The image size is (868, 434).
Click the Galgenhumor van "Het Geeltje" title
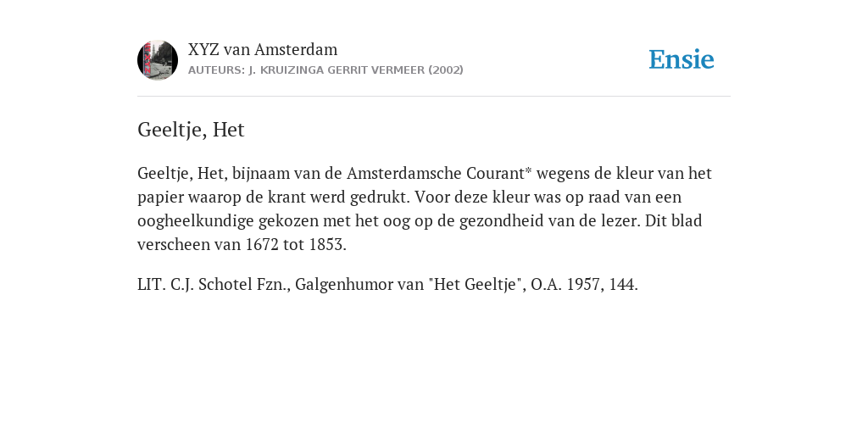pyautogui.click(x=410, y=285)
